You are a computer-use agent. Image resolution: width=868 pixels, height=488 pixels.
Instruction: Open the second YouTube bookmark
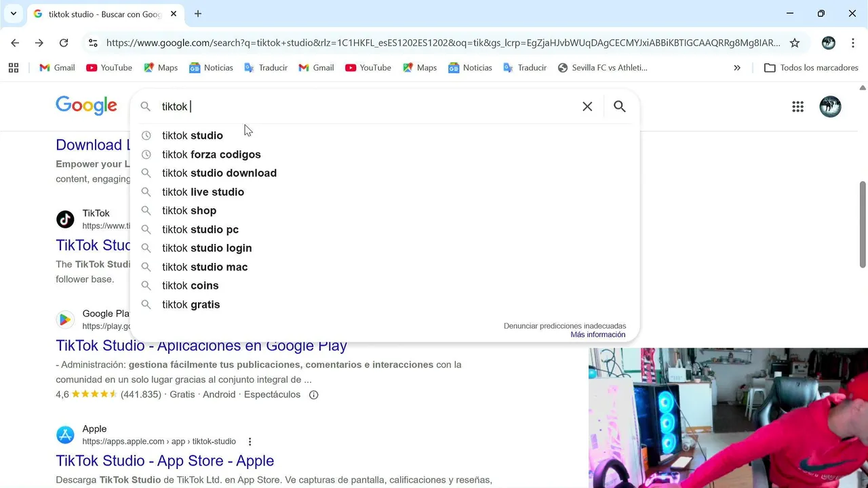368,68
